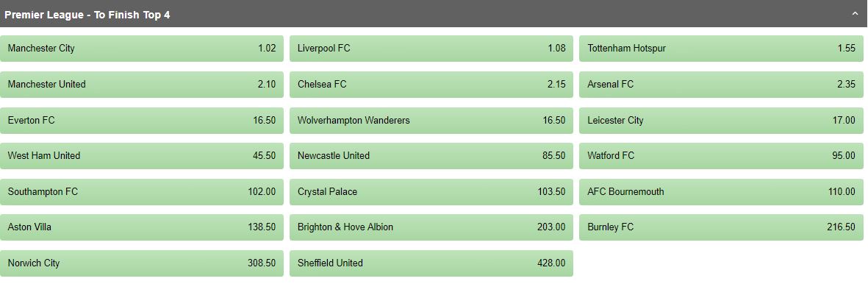Viewport: 868px width, 284px height.
Task: Select Everton FC at 16.50
Action: (142, 121)
